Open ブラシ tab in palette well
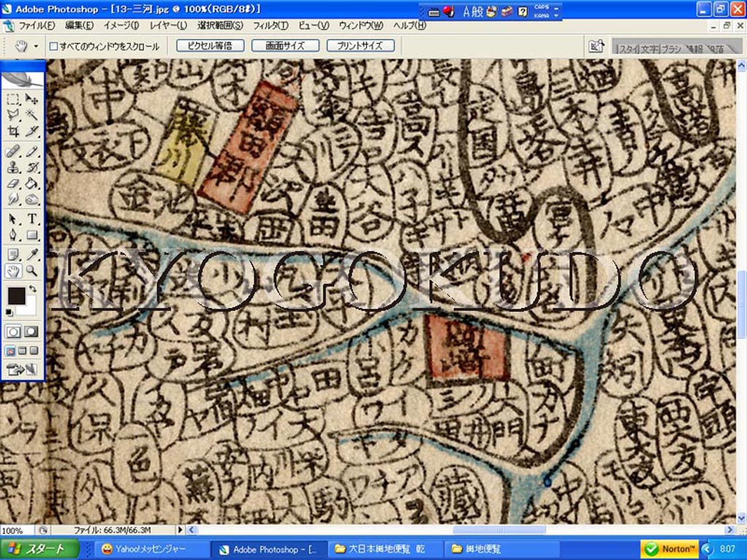Screen dimensions: 747x560 [x=670, y=49]
